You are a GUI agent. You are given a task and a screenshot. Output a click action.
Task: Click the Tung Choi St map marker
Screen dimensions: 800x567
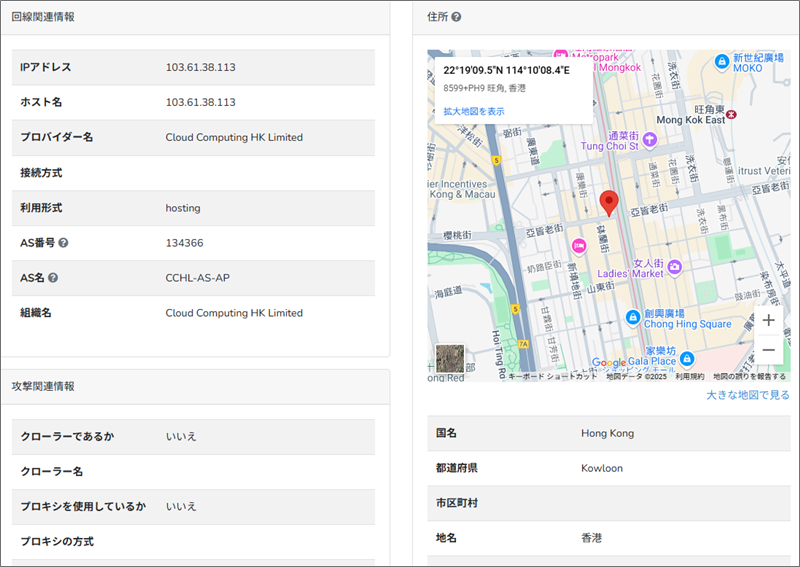[650, 139]
